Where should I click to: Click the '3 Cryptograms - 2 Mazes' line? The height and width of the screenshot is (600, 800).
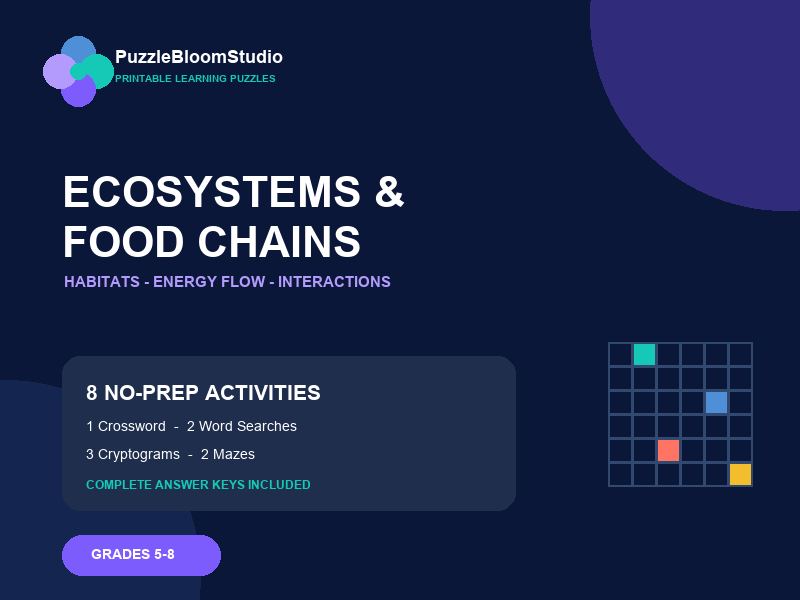(x=170, y=454)
